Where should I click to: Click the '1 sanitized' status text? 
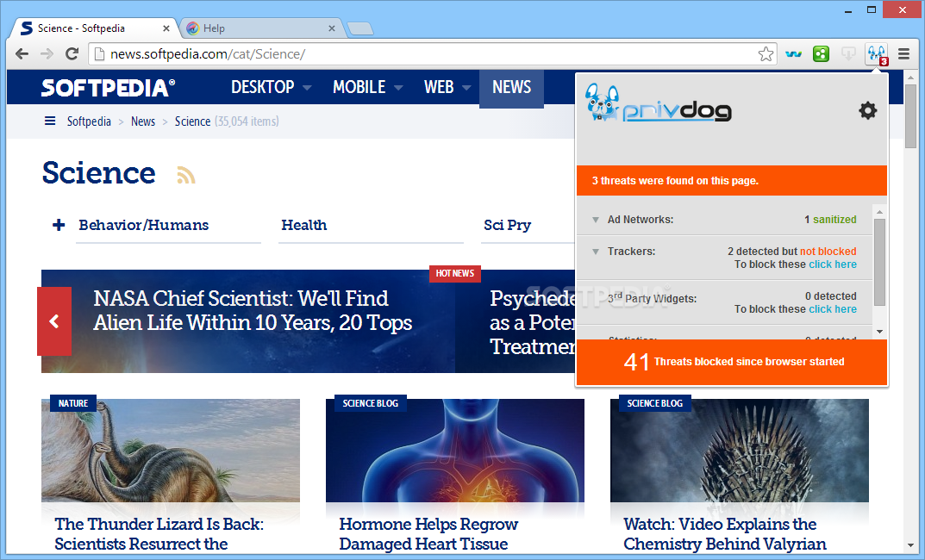point(830,220)
